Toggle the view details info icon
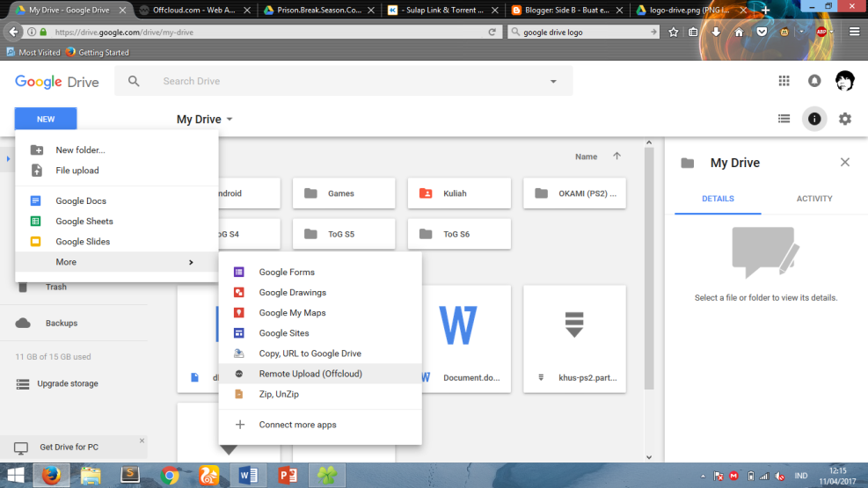Image resolution: width=868 pixels, height=488 pixels. coord(814,119)
